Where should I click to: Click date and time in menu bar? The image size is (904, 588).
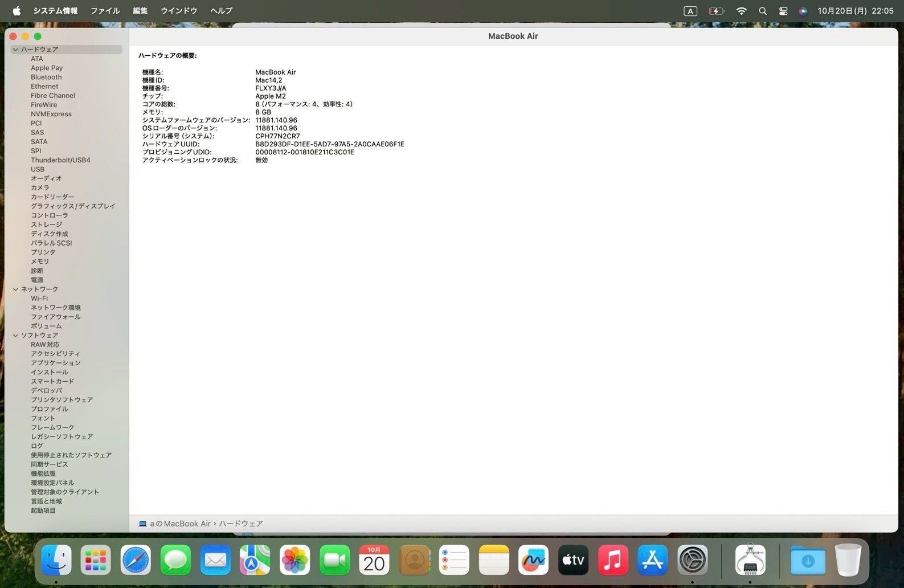coord(856,11)
